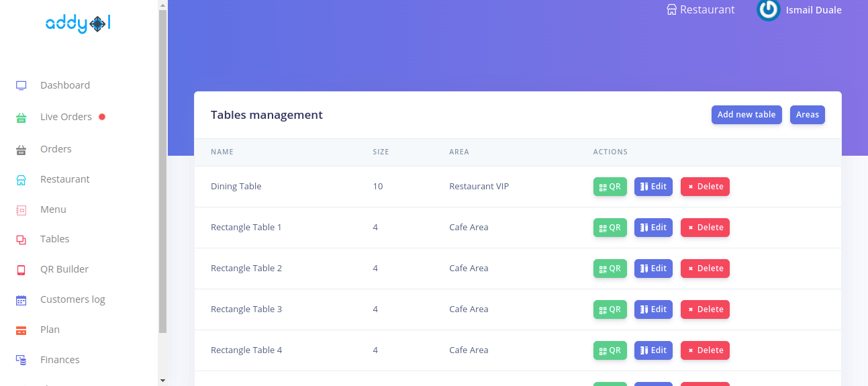
Task: Click the Menu icon in sidebar
Action: 21,210
